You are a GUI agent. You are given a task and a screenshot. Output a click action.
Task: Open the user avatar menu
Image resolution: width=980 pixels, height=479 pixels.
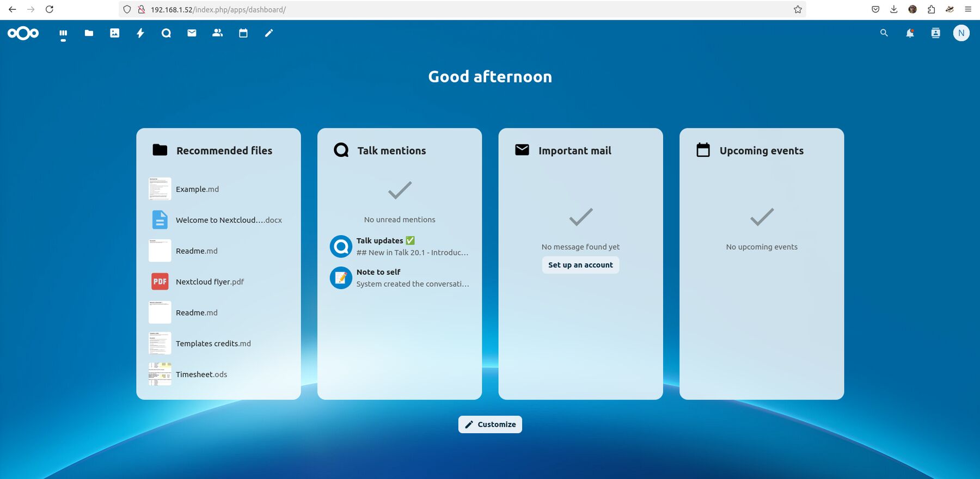click(961, 33)
